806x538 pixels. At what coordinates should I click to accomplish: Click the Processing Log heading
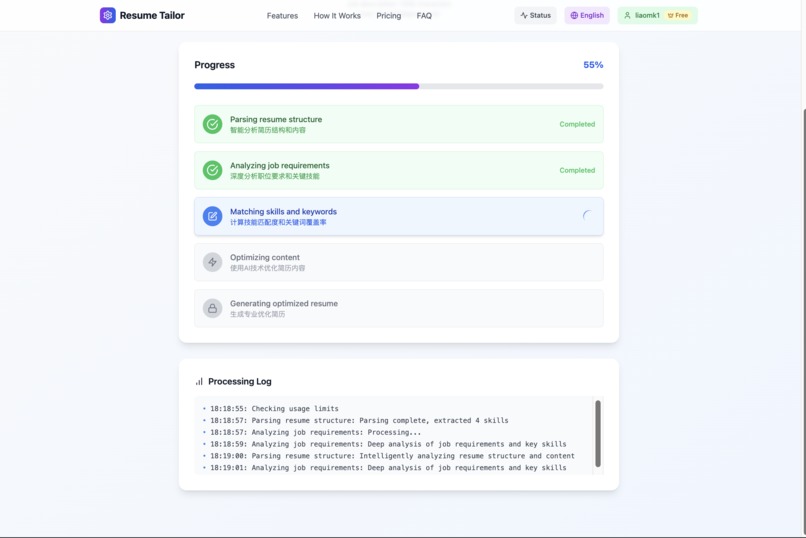coord(240,381)
